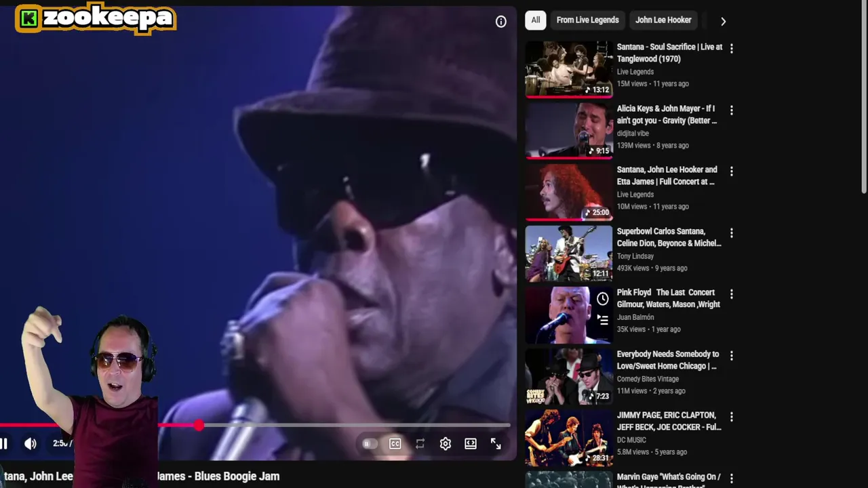This screenshot has width=868, height=488.
Task: Open Everybody Needs Somebody to Love video
Action: click(x=668, y=360)
